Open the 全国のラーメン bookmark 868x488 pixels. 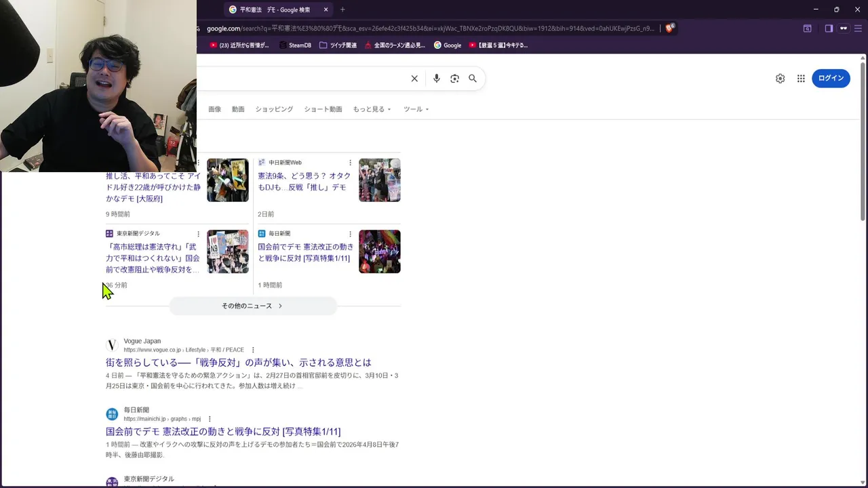395,45
